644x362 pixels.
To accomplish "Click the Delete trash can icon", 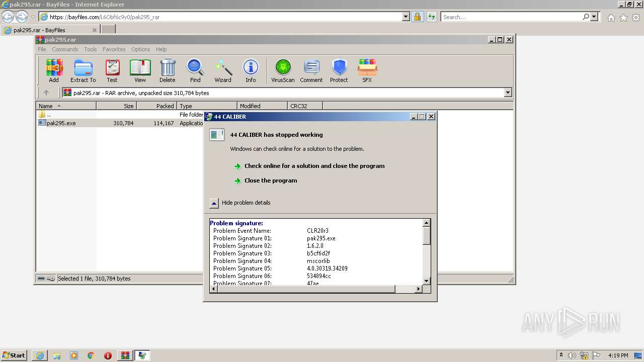I will [x=168, y=70].
